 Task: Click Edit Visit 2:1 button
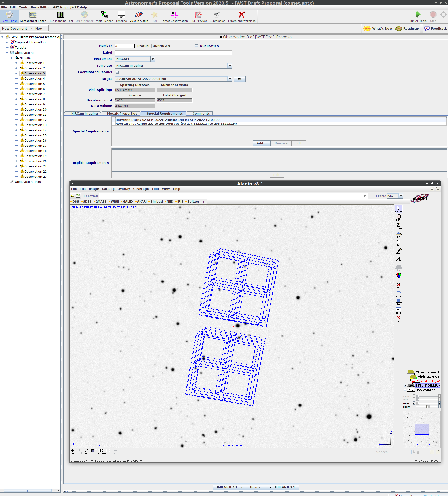tap(229, 487)
